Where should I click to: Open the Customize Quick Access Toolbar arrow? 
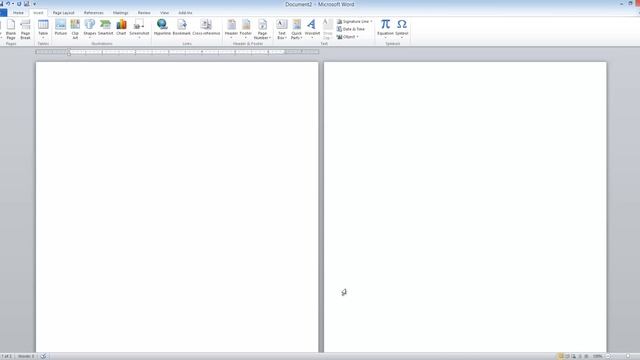coord(34,4)
